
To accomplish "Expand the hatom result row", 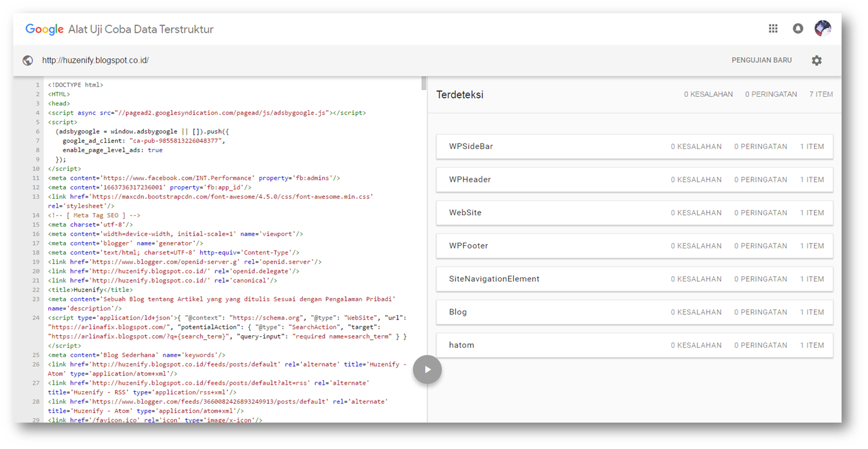I will point(634,345).
